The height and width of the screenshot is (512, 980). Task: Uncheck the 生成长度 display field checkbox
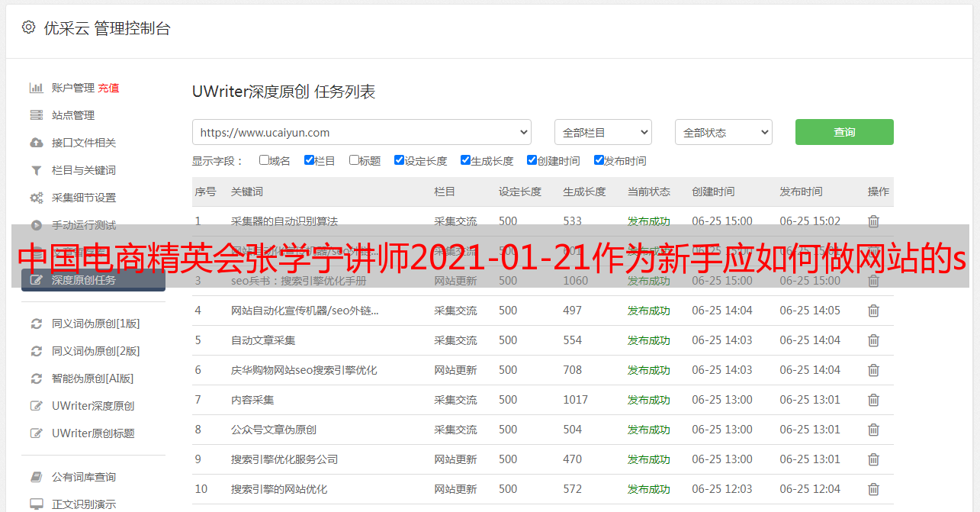pyautogui.click(x=465, y=160)
